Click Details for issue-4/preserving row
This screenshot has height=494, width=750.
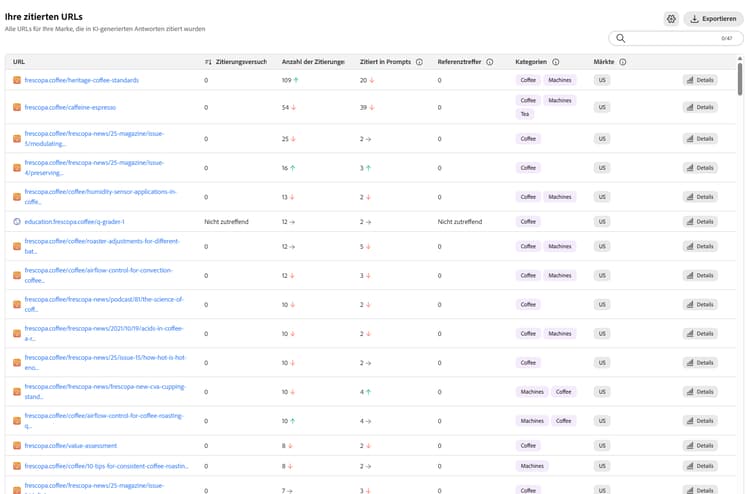[700, 168]
